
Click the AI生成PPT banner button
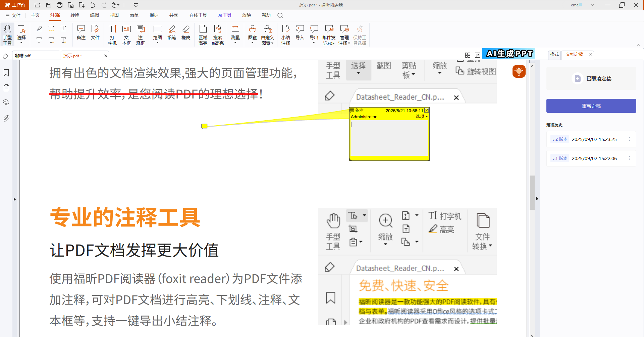(x=508, y=54)
